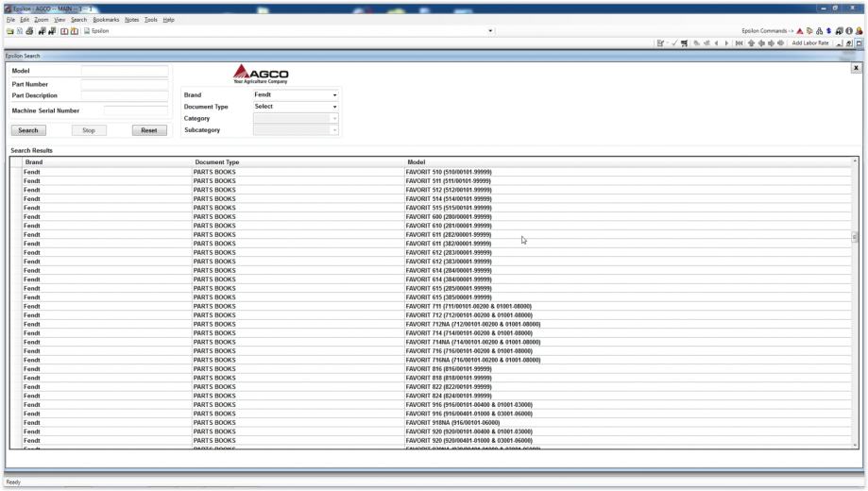Click the red AGCO triangle command icon
This screenshot has width=868, height=491.
click(x=800, y=31)
